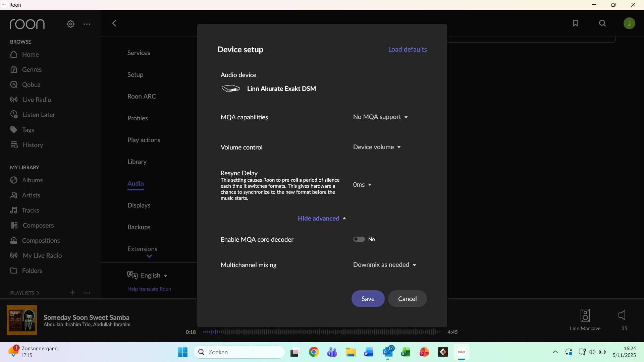Open Qobuz from sidebar
Screen dimensions: 644x362
31,84
